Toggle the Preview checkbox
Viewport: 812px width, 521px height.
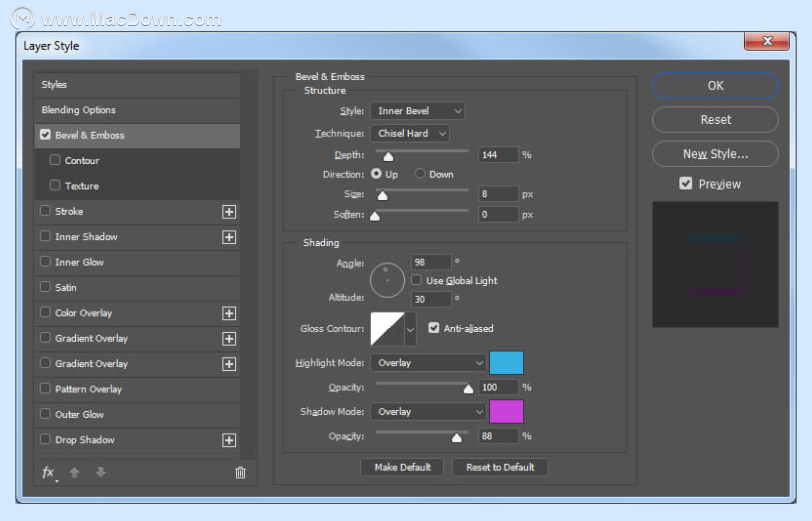tap(686, 183)
